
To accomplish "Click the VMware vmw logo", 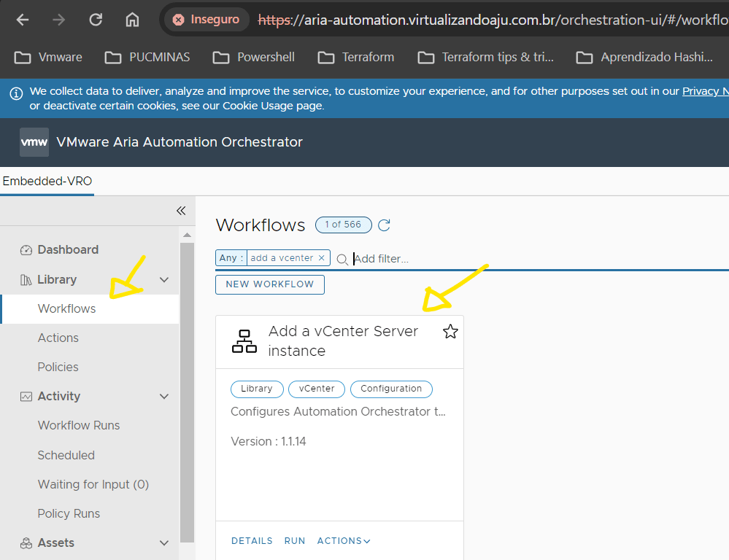I will [34, 142].
